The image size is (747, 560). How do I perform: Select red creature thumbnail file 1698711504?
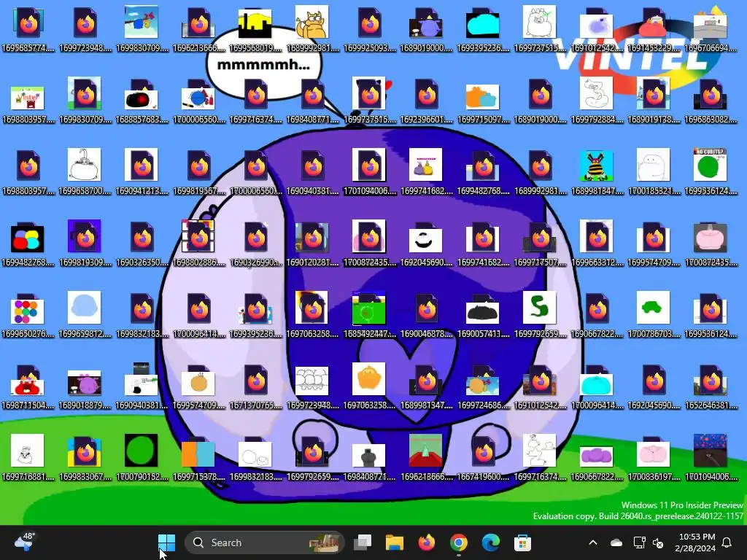[28, 386]
